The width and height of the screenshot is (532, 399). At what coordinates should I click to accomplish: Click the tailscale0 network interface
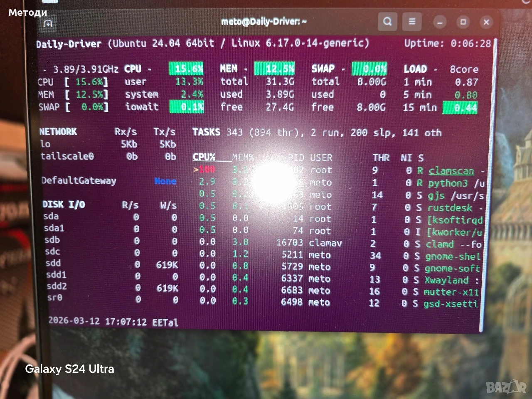pos(67,156)
